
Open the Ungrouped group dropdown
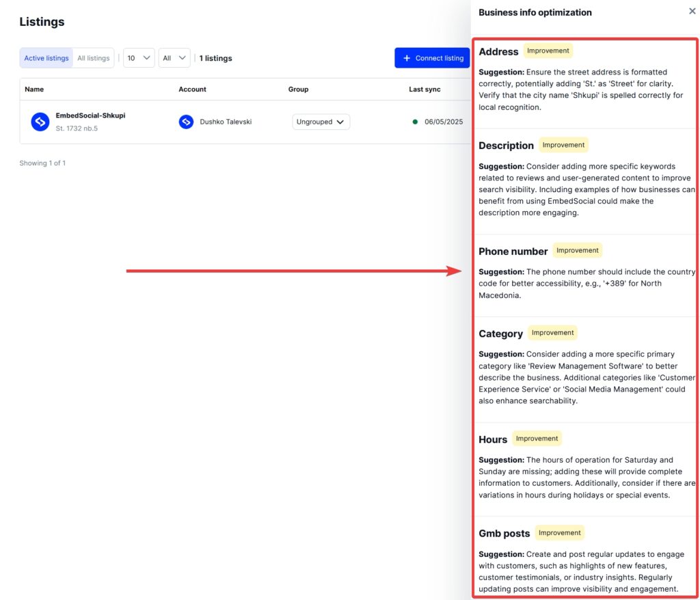coord(321,122)
